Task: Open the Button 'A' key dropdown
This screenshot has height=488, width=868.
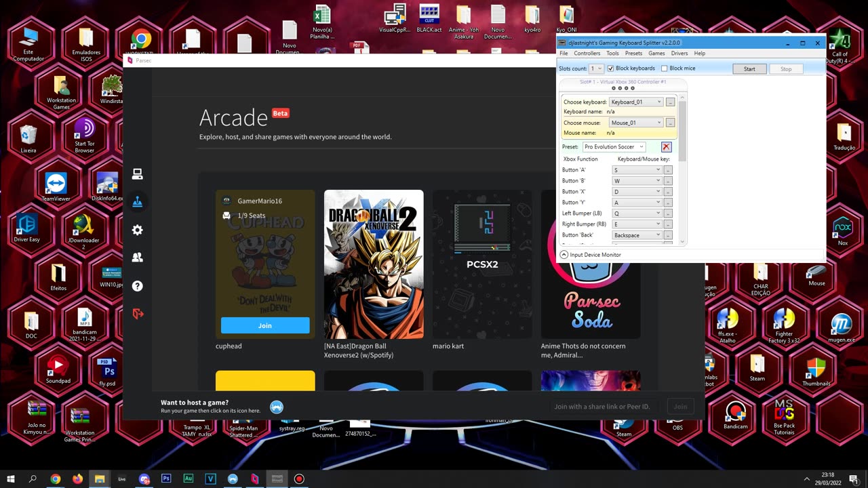Action: point(637,170)
